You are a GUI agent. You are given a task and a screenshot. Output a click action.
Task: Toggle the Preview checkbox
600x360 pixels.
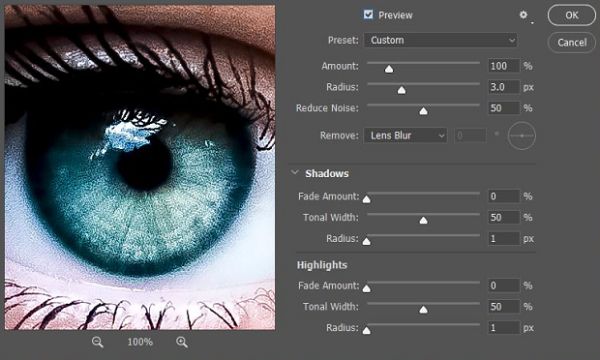(x=368, y=15)
